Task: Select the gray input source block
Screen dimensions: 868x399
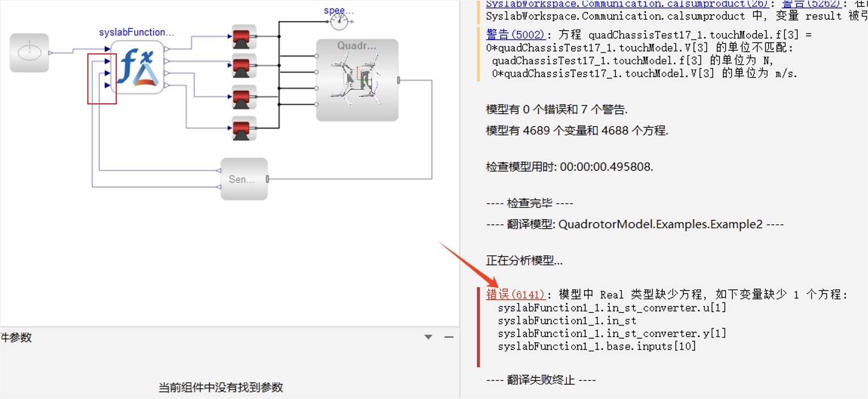Action: (x=29, y=53)
